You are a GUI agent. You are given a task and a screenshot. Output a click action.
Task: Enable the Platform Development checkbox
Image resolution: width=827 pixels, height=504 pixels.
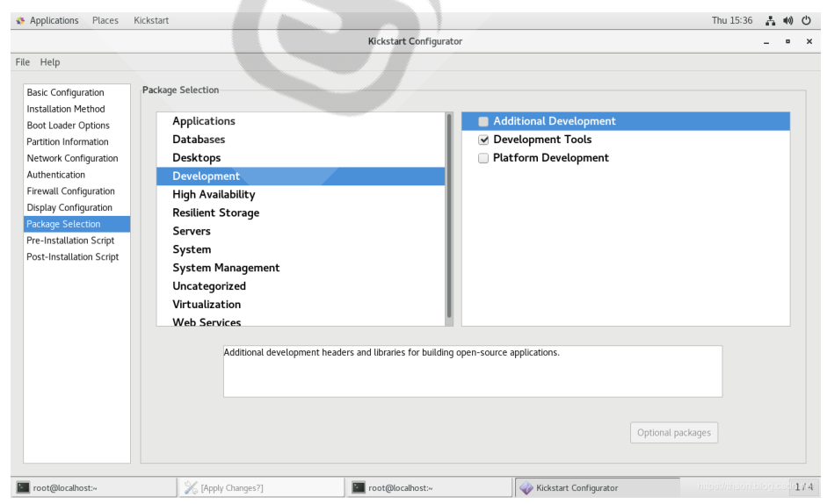coord(483,158)
